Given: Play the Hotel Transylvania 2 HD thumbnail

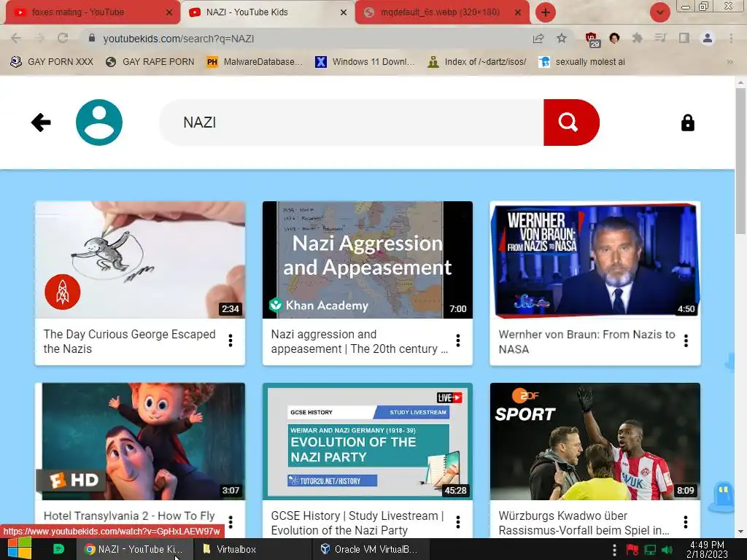Looking at the screenshot, I should click(140, 441).
